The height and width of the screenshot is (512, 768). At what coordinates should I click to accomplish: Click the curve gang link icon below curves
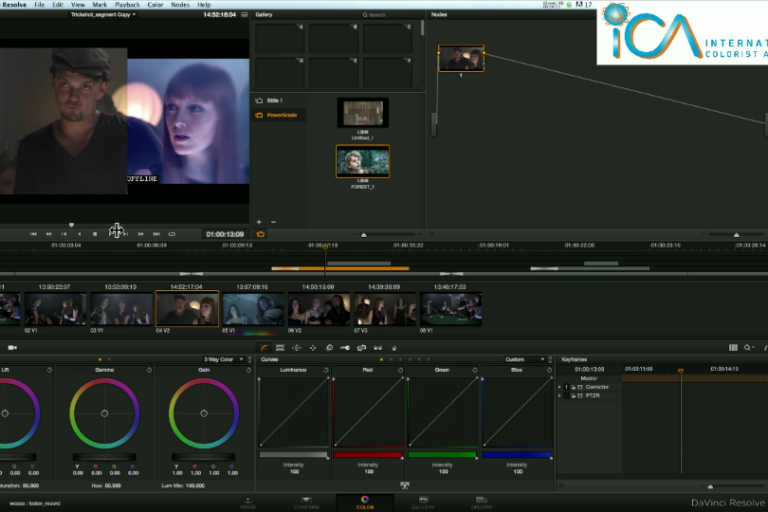click(405, 485)
